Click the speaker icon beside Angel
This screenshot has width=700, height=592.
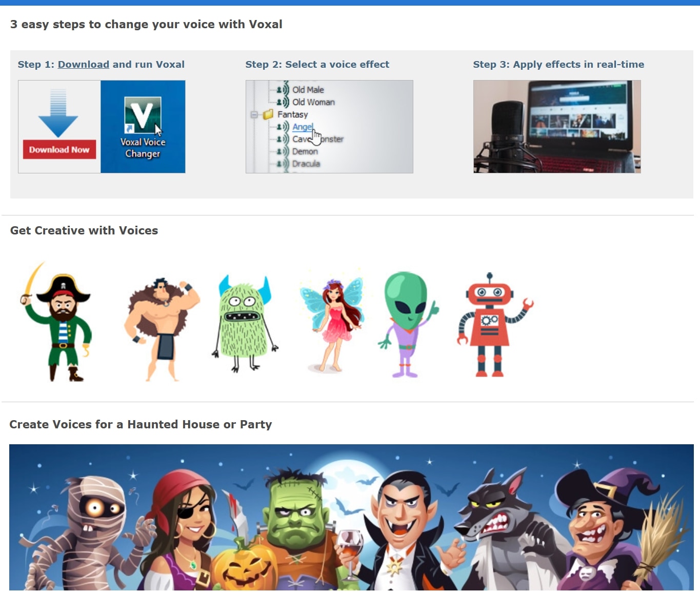tap(283, 127)
